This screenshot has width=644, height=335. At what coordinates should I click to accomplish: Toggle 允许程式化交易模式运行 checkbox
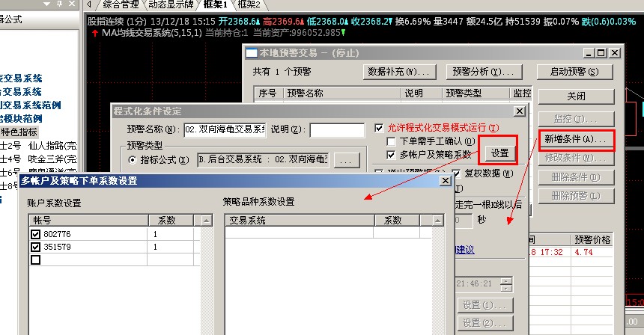tap(379, 128)
